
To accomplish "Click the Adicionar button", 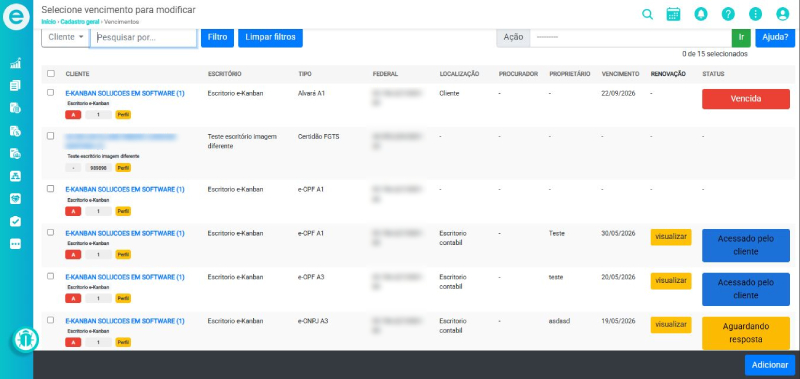I will click(770, 365).
